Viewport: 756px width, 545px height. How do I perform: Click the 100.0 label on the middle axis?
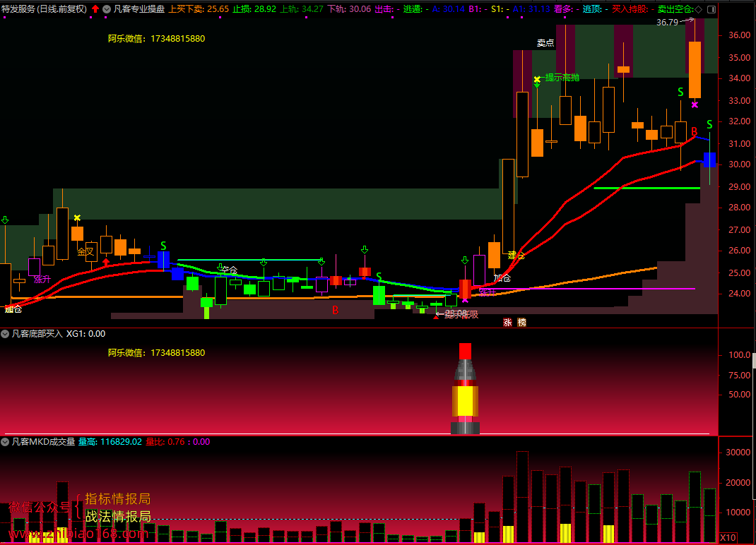click(739, 354)
